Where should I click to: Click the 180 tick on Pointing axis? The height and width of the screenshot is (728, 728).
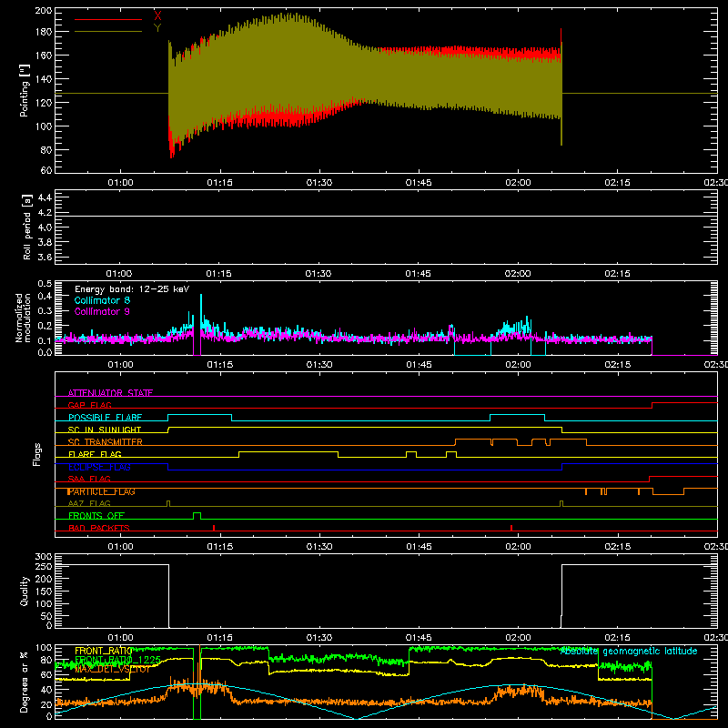[44, 32]
